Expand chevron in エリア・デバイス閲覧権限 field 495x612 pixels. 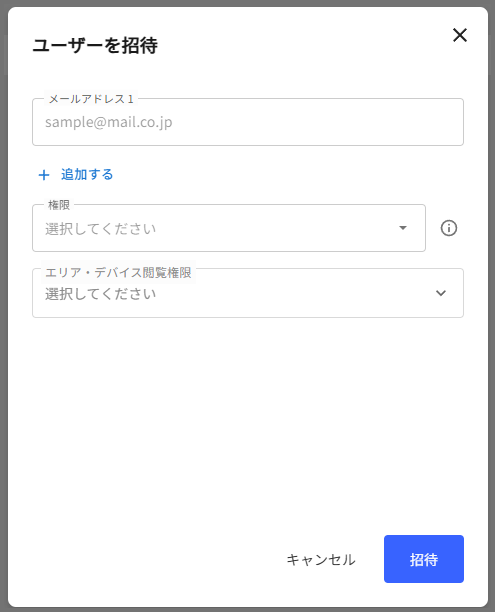[x=441, y=293]
